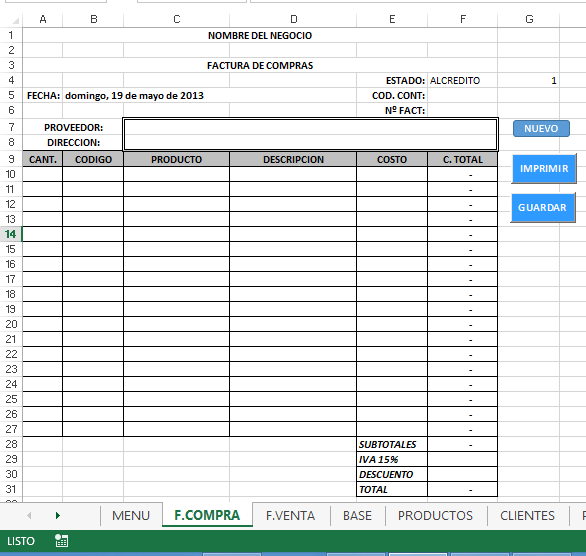
Task: Click the 'IVA 15%' label cell
Action: point(392,459)
